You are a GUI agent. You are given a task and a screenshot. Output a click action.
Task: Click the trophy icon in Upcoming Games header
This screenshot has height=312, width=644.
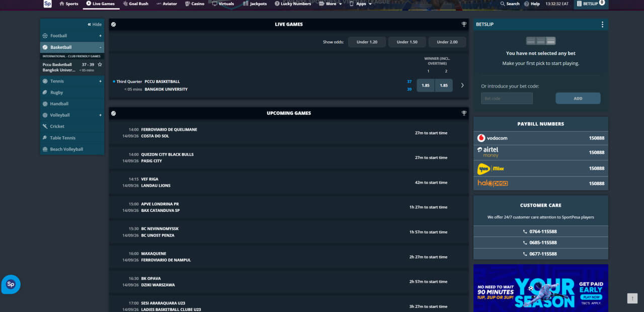464,113
